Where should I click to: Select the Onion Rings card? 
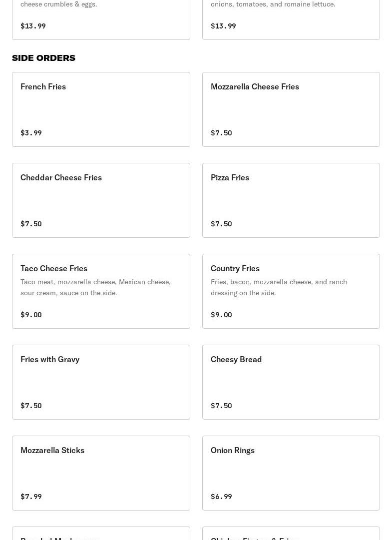pyautogui.click(x=291, y=473)
